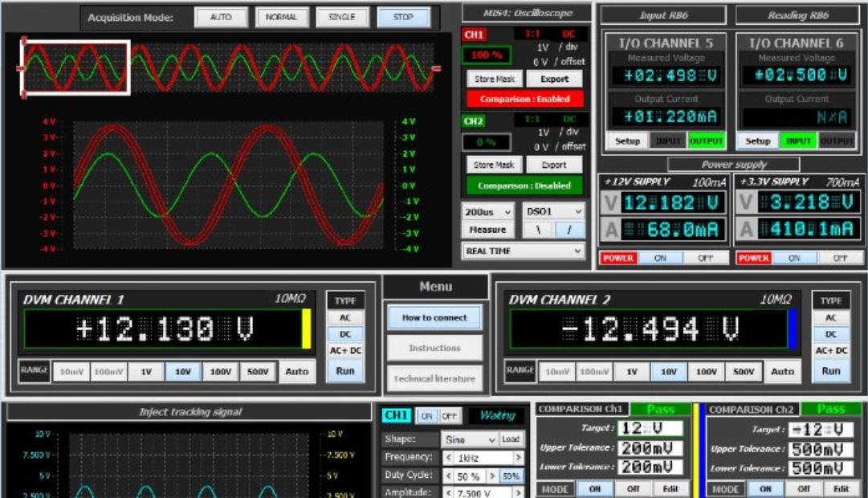Click the Duty Cycle decrease arrow
Image resolution: width=868 pixels, height=498 pixels.
click(x=448, y=476)
